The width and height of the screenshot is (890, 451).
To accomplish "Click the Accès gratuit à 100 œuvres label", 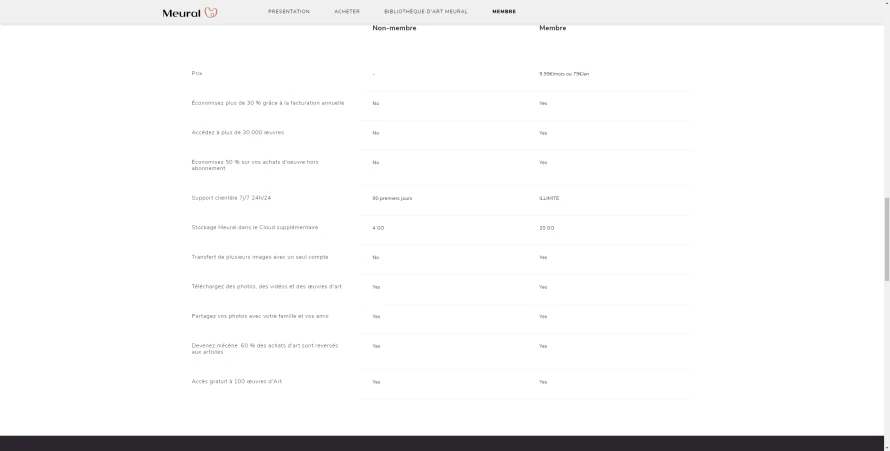I will click(237, 381).
